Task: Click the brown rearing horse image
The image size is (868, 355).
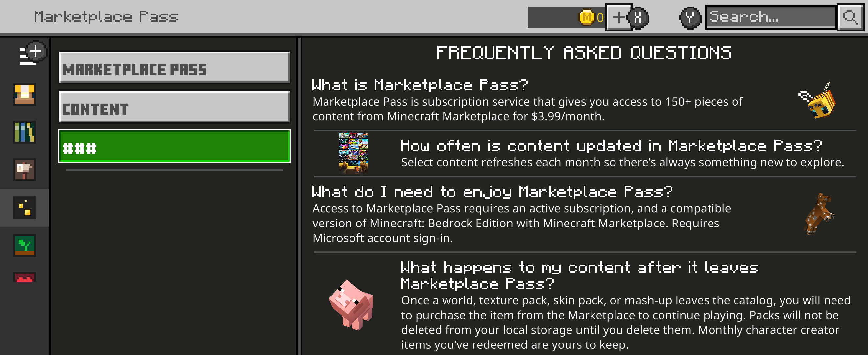Action: (819, 214)
